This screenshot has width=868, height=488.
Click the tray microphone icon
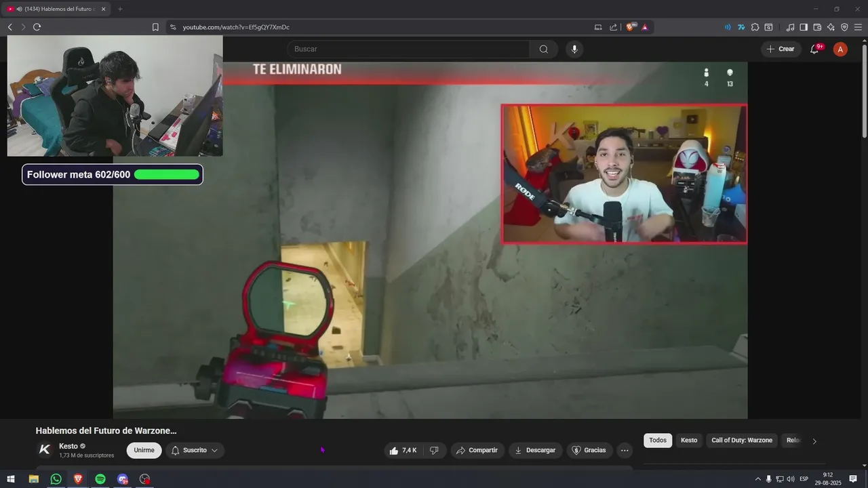point(768,479)
